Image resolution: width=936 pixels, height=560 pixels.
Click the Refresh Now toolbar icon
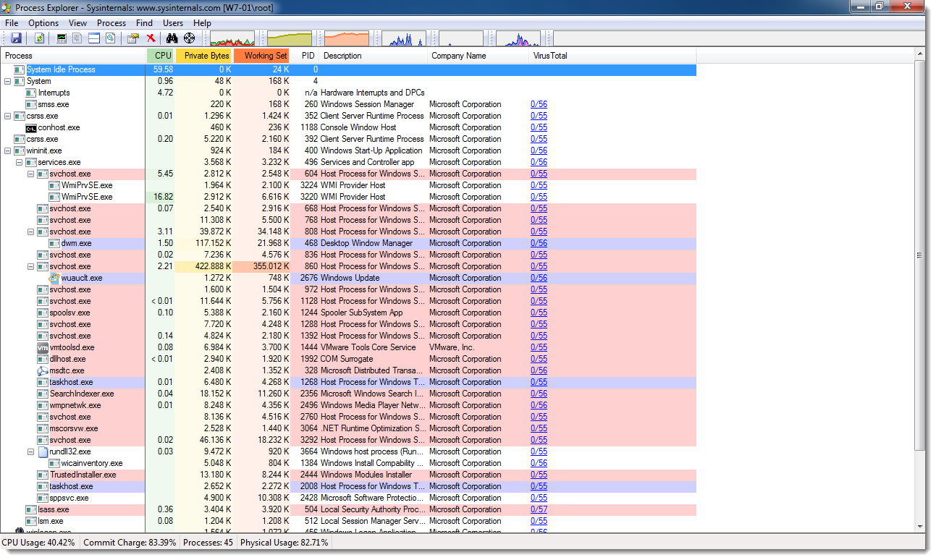[x=39, y=38]
